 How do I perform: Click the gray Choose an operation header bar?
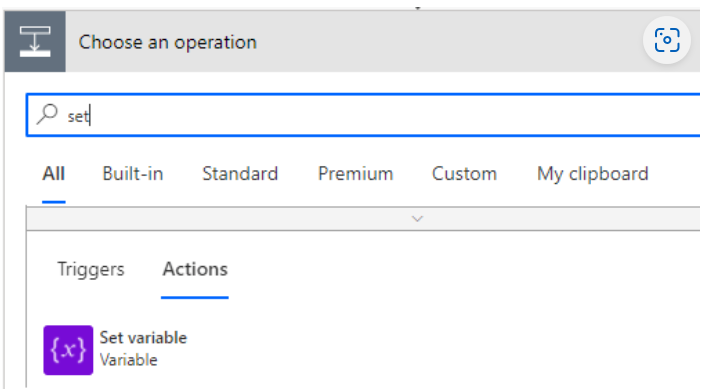(352, 42)
